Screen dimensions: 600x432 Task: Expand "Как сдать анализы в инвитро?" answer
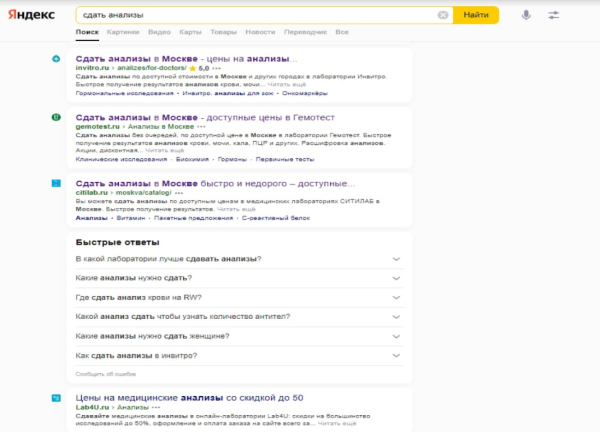[397, 356]
